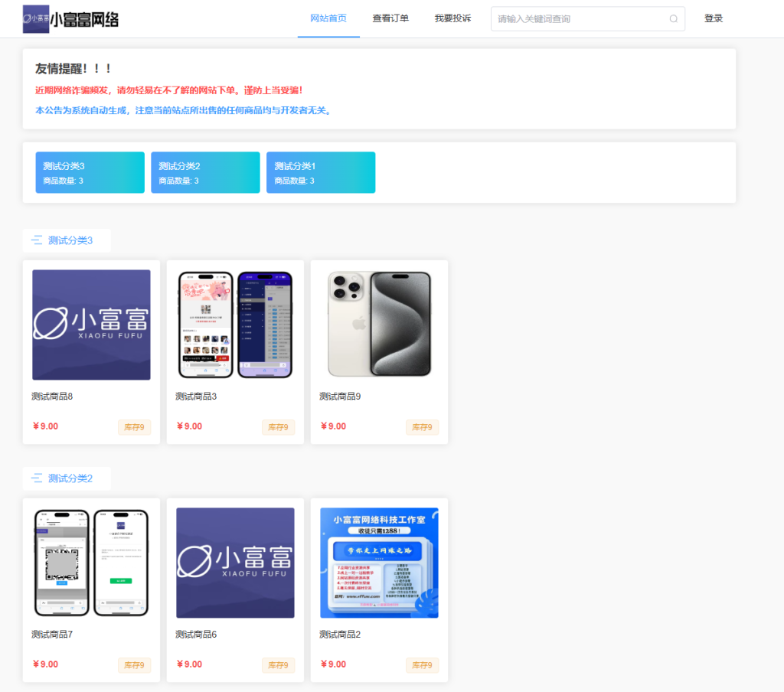
Task: Focus the keyword search input field
Action: 580,19
